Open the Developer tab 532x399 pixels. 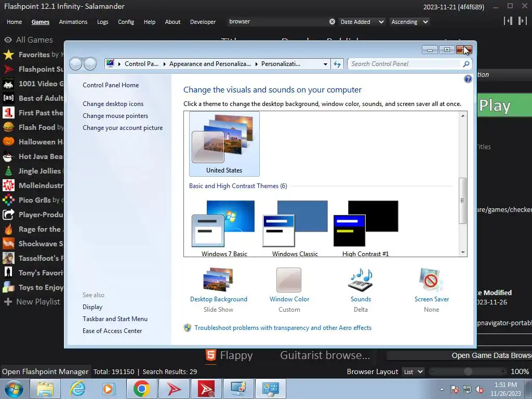coord(203,22)
